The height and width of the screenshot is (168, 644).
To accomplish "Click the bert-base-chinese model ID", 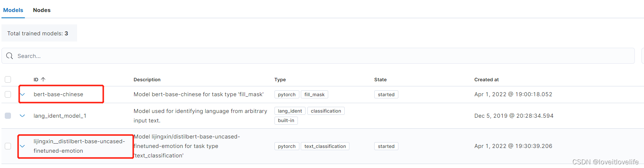I will (58, 94).
